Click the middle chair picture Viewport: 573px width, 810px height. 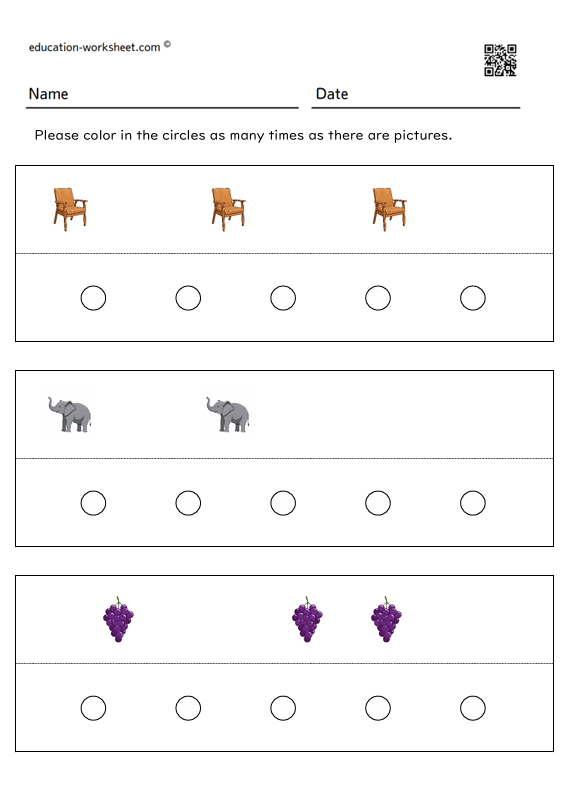point(228,209)
